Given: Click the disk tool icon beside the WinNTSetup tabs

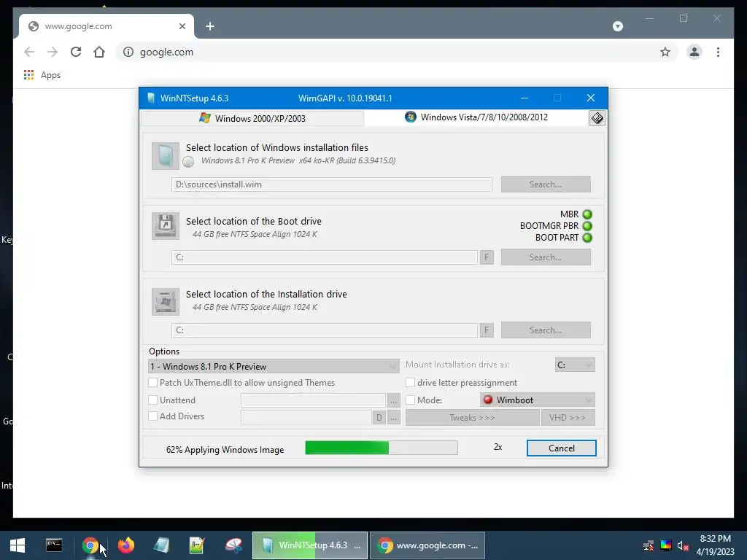Looking at the screenshot, I should (x=597, y=118).
